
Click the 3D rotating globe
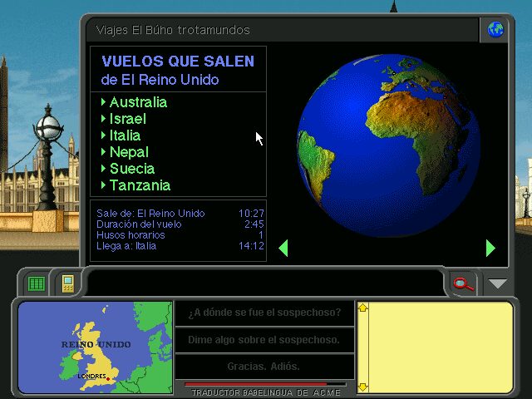click(389, 145)
